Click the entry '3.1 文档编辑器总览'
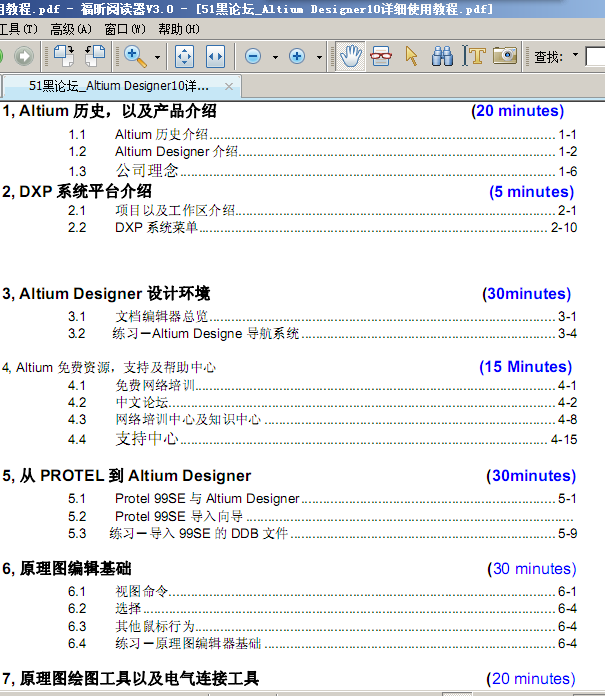The image size is (605, 696). click(x=323, y=316)
